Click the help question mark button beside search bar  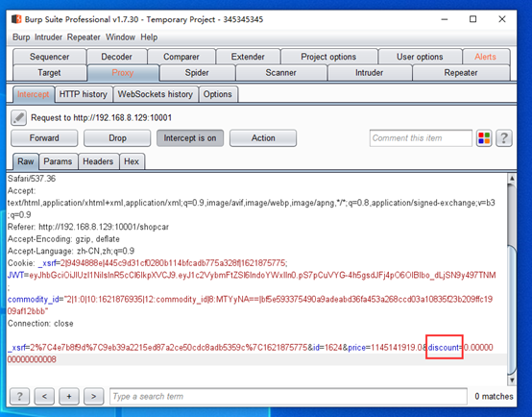tap(19, 396)
